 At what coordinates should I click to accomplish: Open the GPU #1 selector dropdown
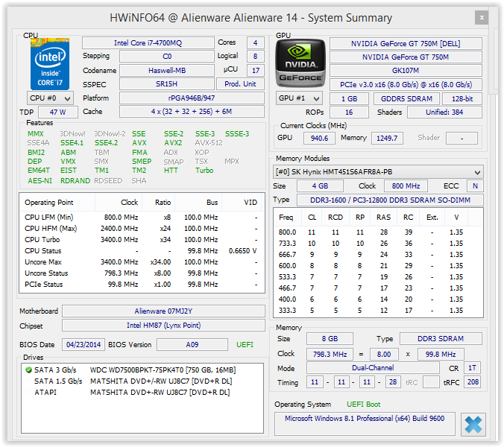(x=299, y=98)
